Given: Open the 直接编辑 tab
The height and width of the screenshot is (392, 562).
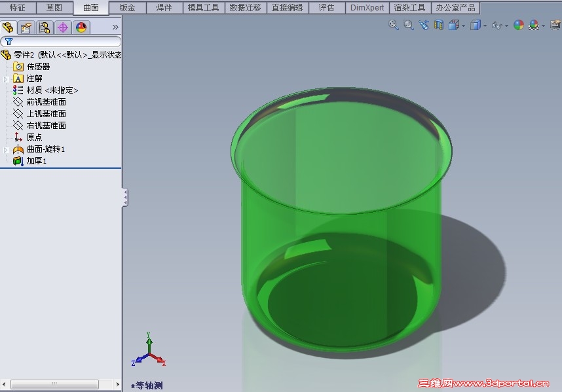Looking at the screenshot, I should point(288,7).
